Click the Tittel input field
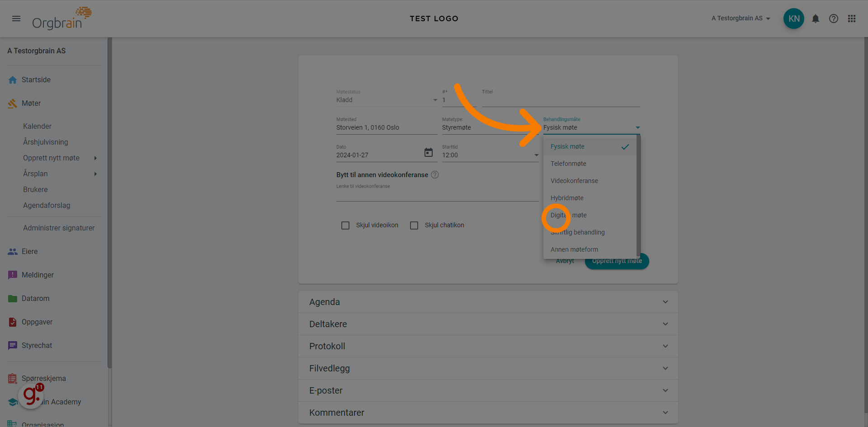 pyautogui.click(x=561, y=100)
